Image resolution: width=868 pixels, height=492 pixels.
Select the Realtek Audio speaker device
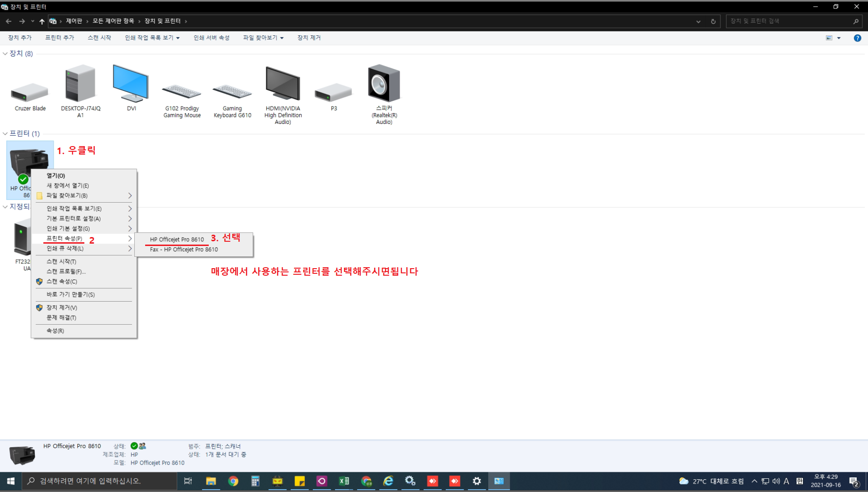click(384, 83)
